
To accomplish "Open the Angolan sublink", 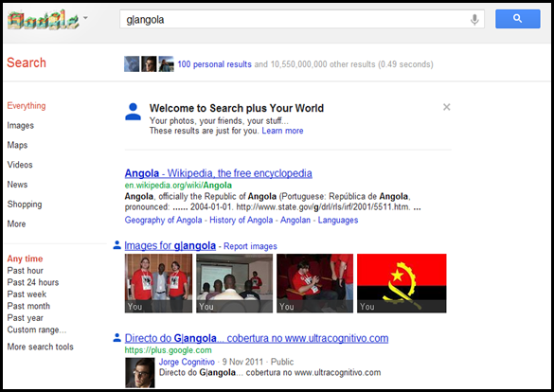I will coord(295,220).
